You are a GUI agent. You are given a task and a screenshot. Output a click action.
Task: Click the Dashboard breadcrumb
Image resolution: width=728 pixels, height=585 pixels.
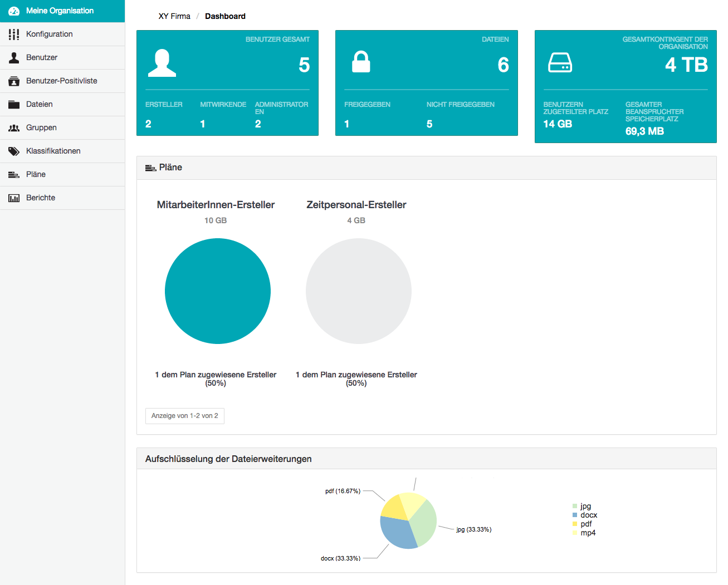coord(225,16)
